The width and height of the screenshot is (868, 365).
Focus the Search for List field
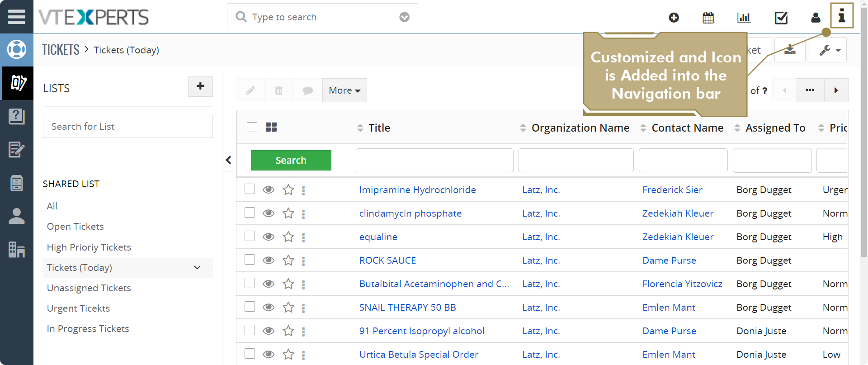128,127
